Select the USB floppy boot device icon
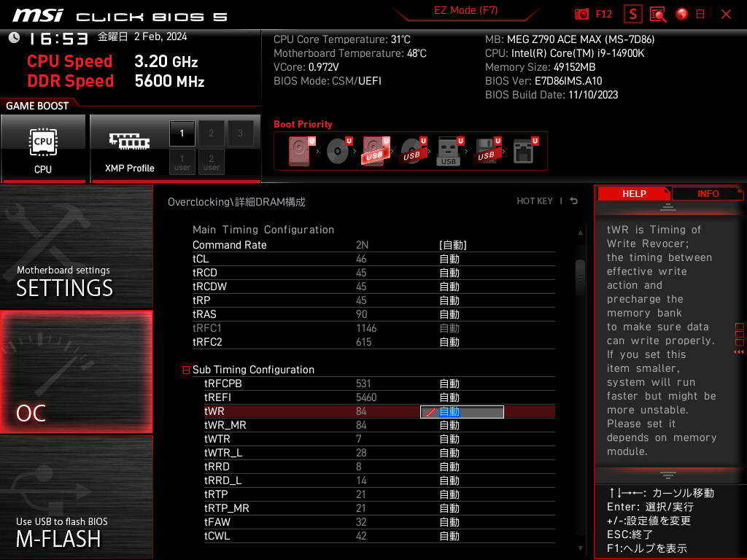 (487, 151)
